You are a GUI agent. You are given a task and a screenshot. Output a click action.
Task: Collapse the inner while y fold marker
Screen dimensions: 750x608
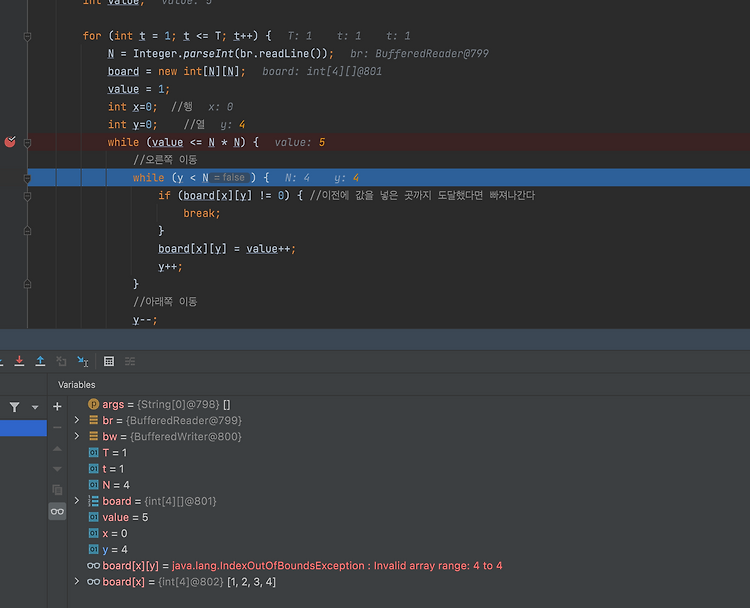coord(28,178)
